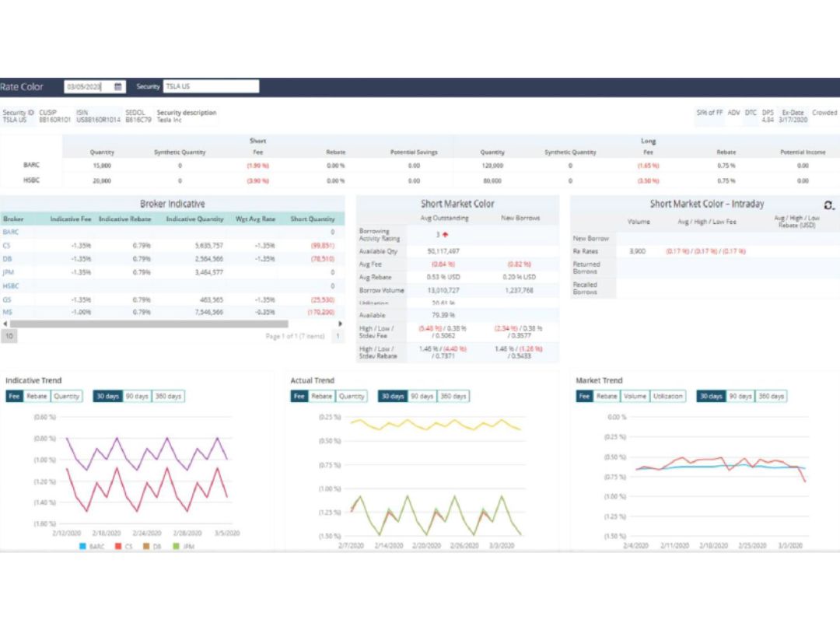
Task: Sort by the Indicative Quantity column header
Action: tap(195, 219)
